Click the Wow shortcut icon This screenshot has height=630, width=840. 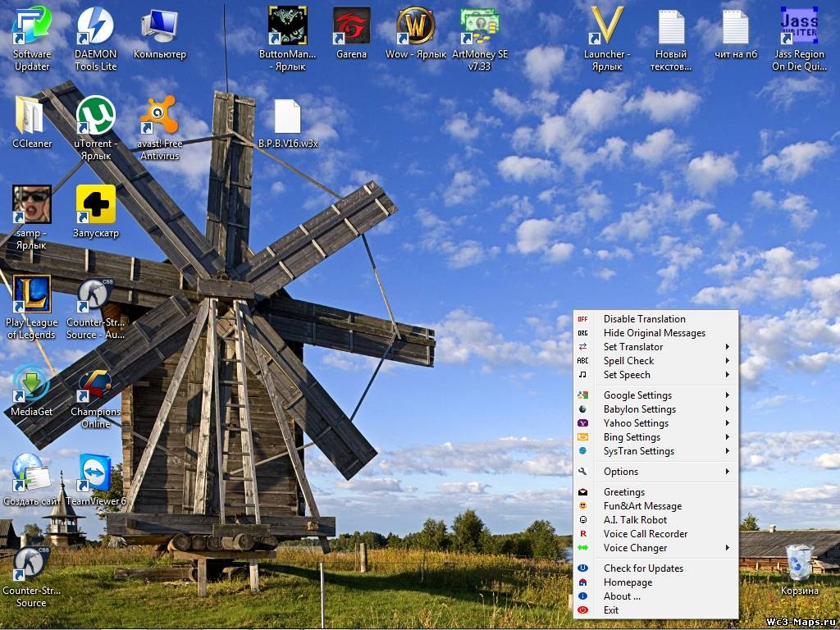tap(416, 26)
